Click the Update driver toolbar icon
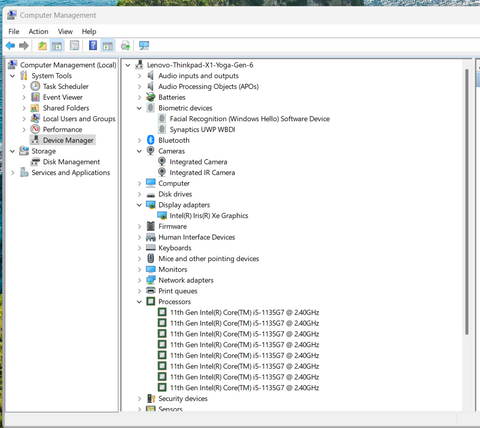This screenshot has width=480, height=428. pos(125,45)
